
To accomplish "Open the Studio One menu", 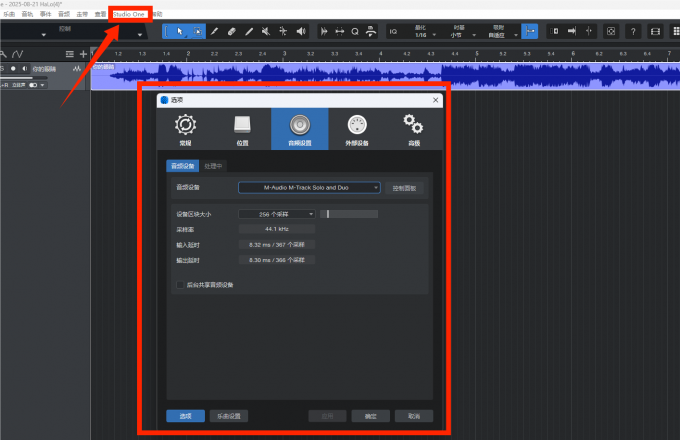I will coord(129,14).
